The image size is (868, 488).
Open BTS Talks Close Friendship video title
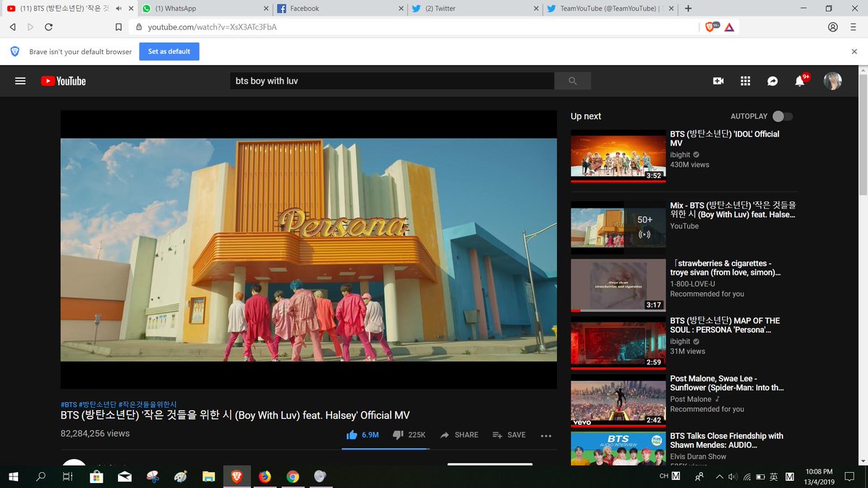pos(726,440)
